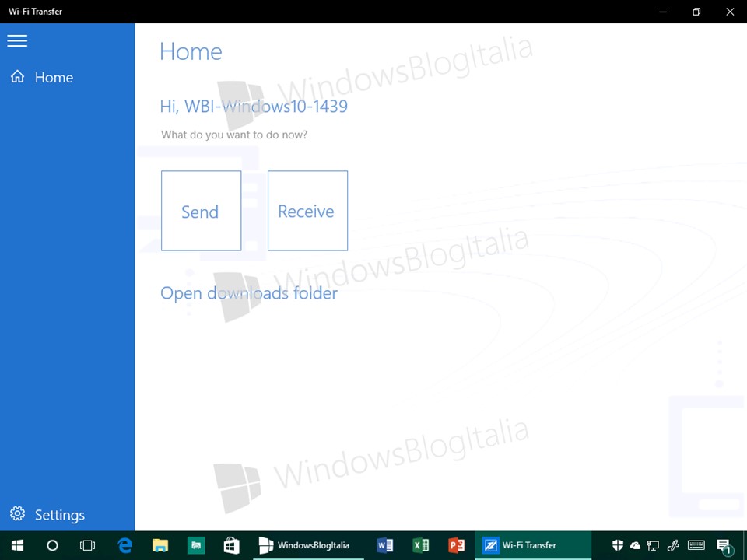Open the network tray icon

pos(653,546)
